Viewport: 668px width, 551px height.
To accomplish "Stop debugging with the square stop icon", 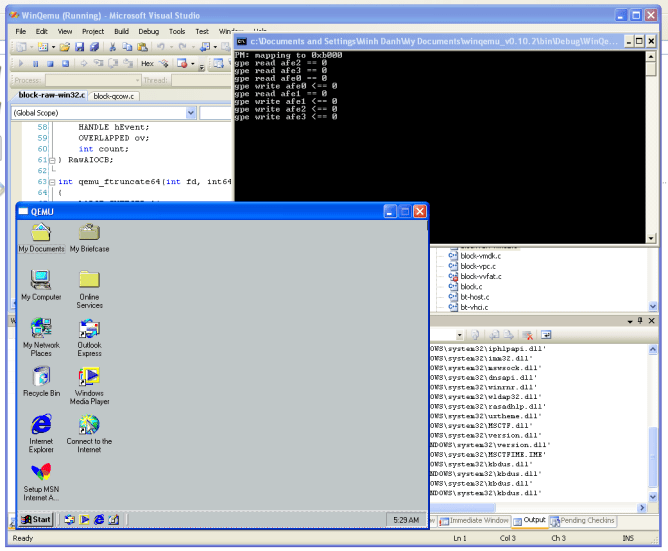I will coord(50,63).
